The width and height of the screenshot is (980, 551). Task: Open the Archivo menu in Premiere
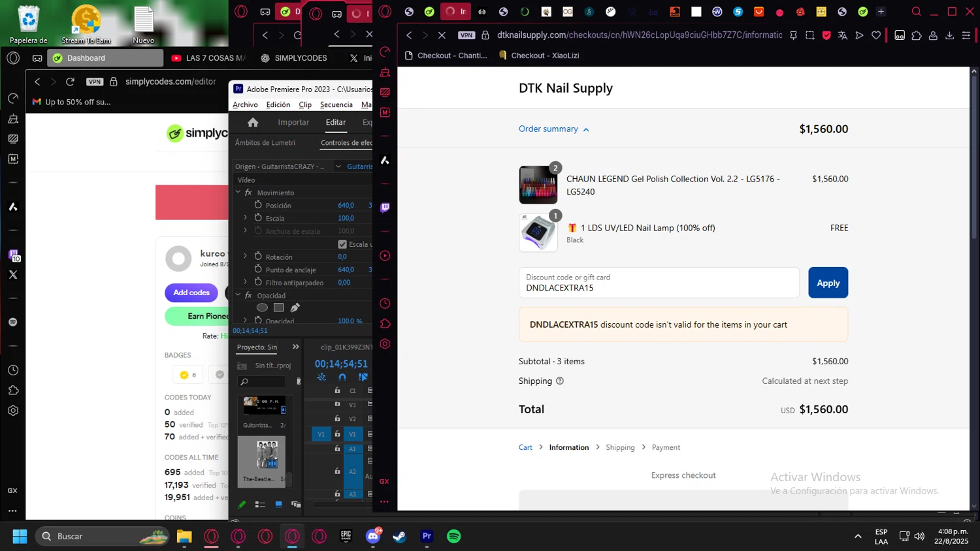245,104
